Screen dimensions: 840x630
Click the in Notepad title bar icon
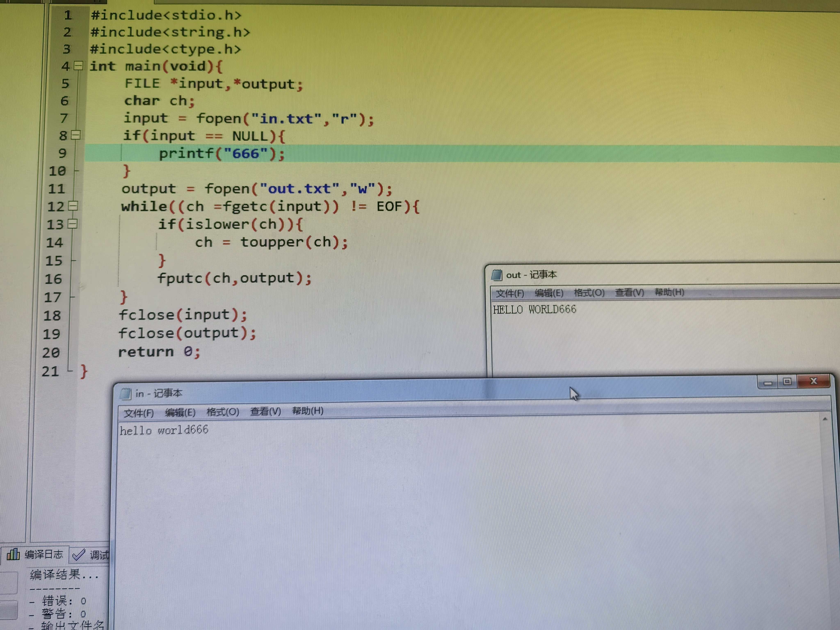click(126, 394)
